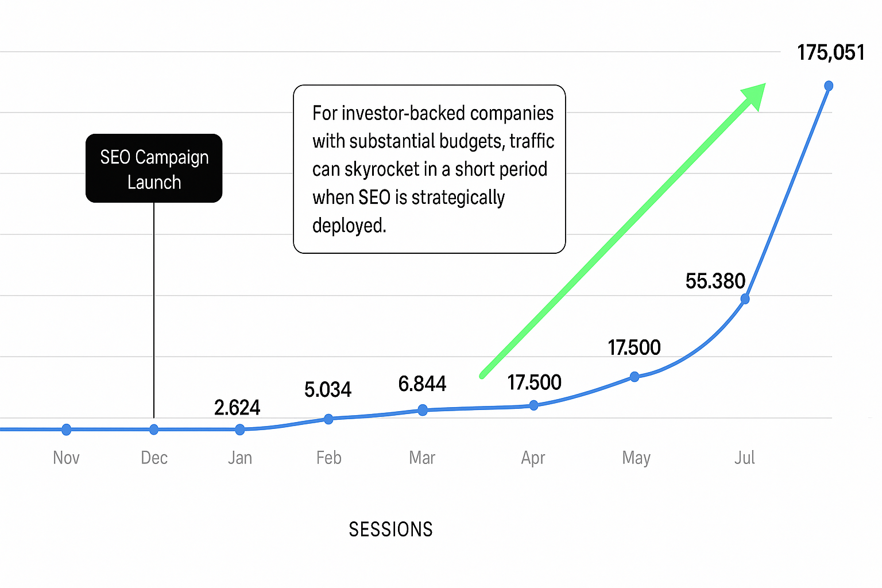The image size is (882, 588).
Task: Click the Jul month axis label
Action: pos(744,458)
